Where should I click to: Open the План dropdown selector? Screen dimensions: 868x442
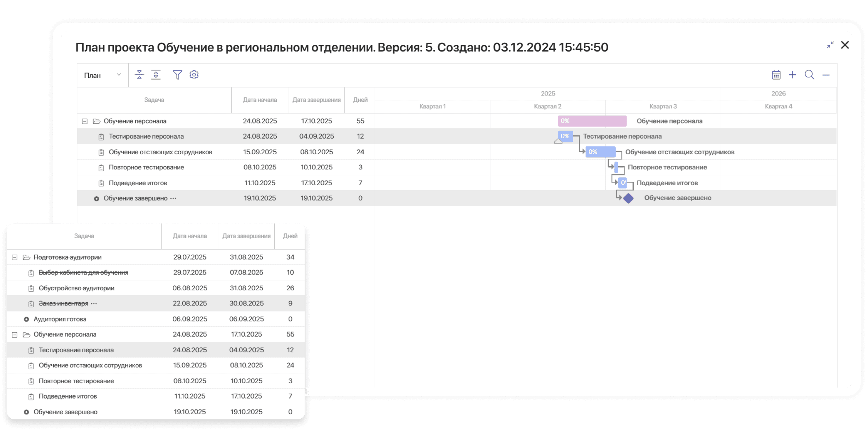[x=102, y=75]
